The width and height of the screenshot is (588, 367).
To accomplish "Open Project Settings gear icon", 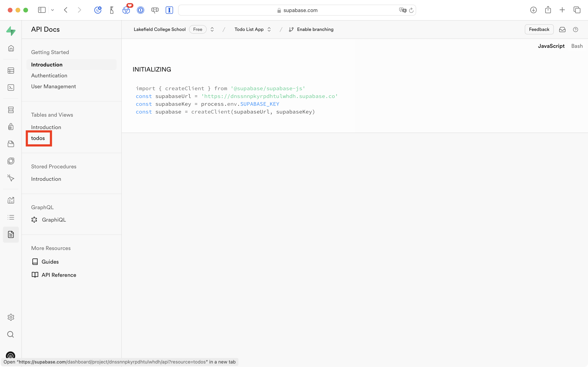I will pos(11,317).
